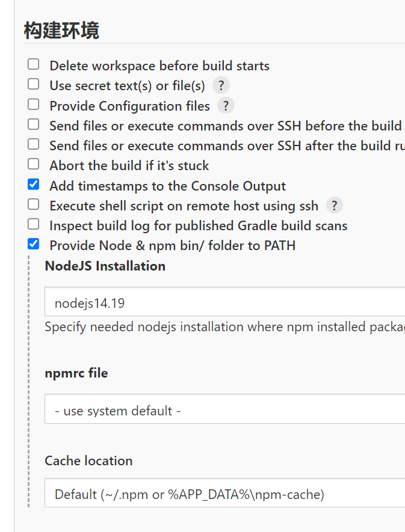Check Execute shell script on remote host
405x532 pixels.
[34, 204]
